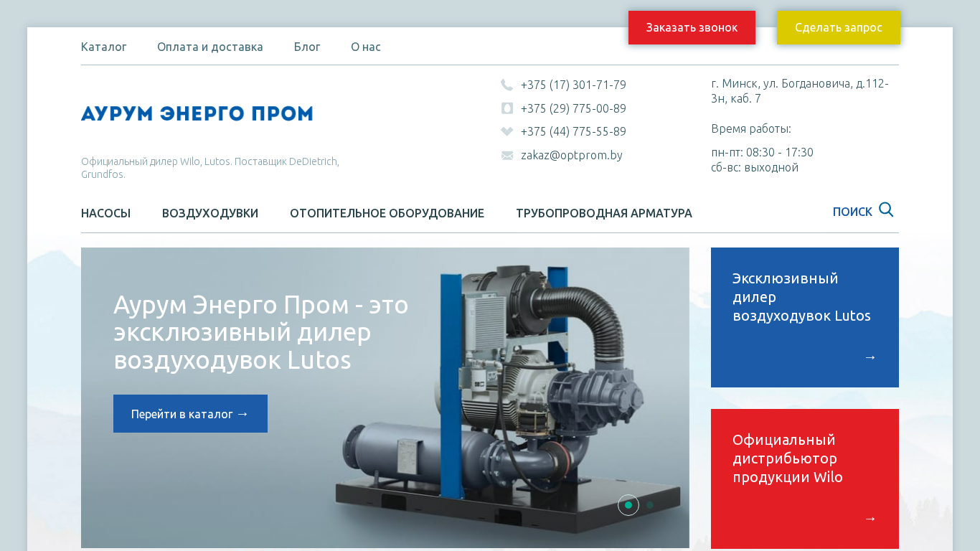Viewport: 980px width, 551px height.
Task: Click phone number +375 (29) 775-00-89
Action: point(573,108)
